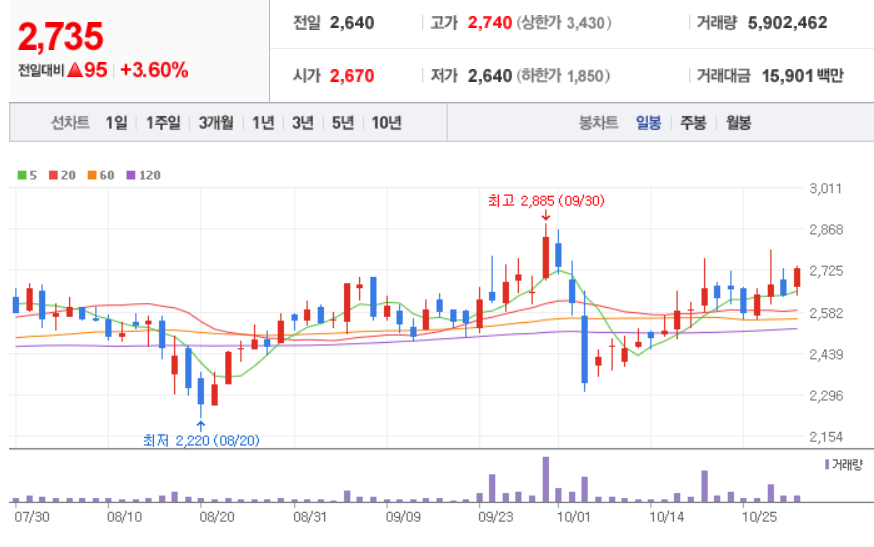
Task: Click the 최고 2,885 (09/30) annotation
Action: click(x=546, y=201)
